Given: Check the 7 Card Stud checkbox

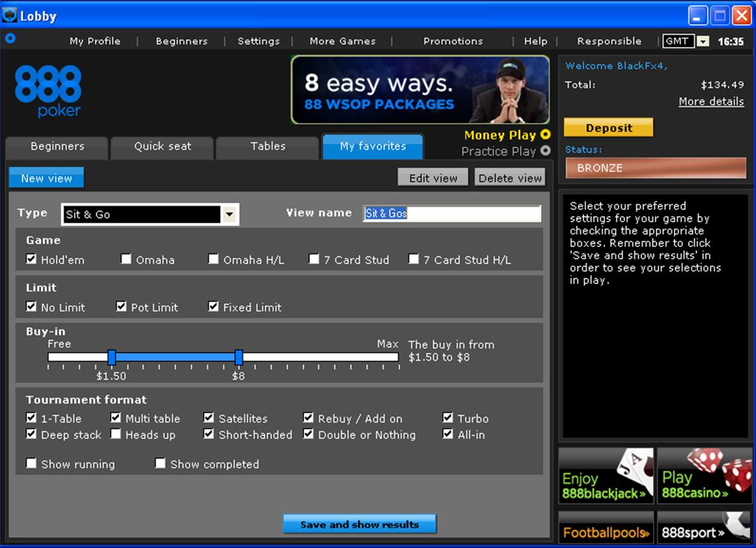Looking at the screenshot, I should 314,259.
